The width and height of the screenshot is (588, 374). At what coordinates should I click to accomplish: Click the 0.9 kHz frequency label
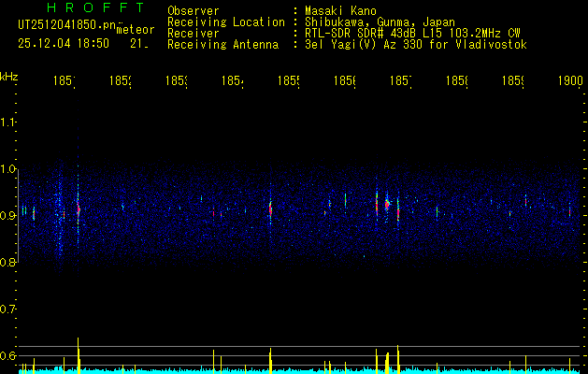tap(7, 215)
